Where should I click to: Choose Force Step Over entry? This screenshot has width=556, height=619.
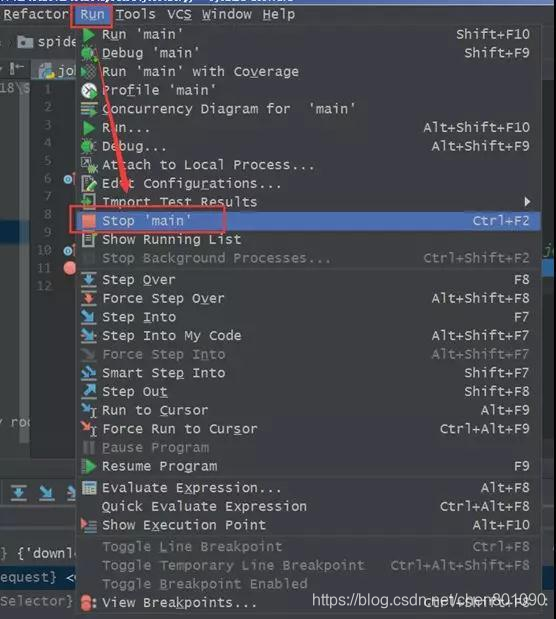(308, 298)
